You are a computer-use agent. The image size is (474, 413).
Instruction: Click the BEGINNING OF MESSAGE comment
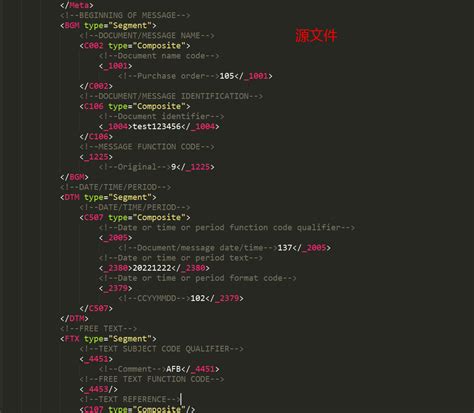tap(125, 15)
